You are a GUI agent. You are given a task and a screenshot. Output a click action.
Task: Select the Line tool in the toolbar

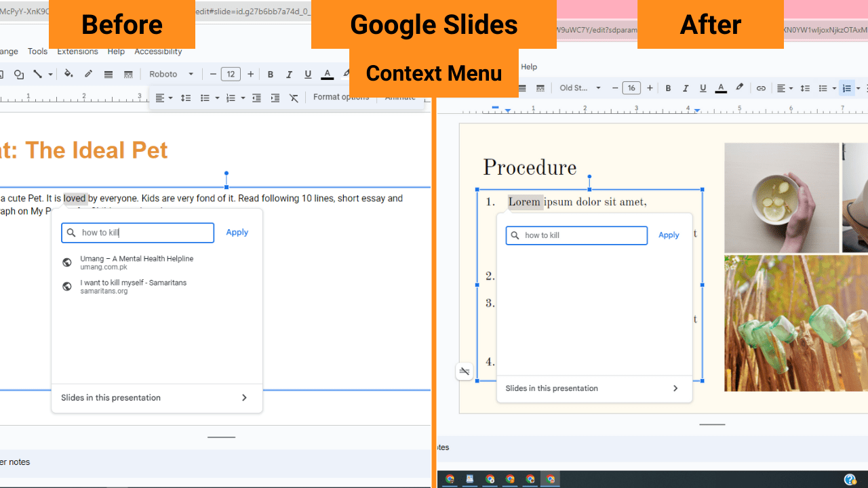39,74
